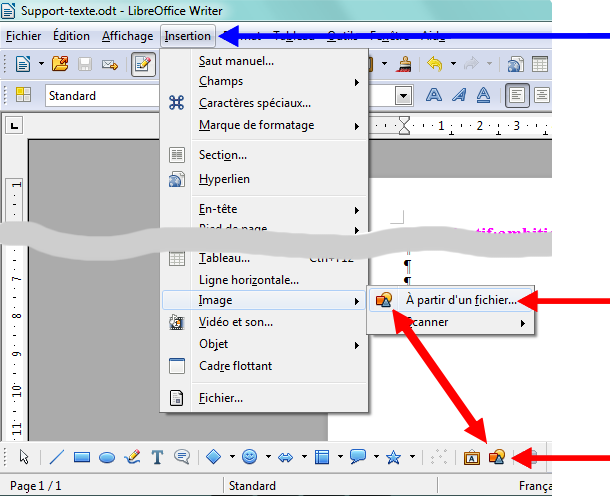Choose Saut manuel... menu entry
This screenshot has width=610, height=496.
264,61
